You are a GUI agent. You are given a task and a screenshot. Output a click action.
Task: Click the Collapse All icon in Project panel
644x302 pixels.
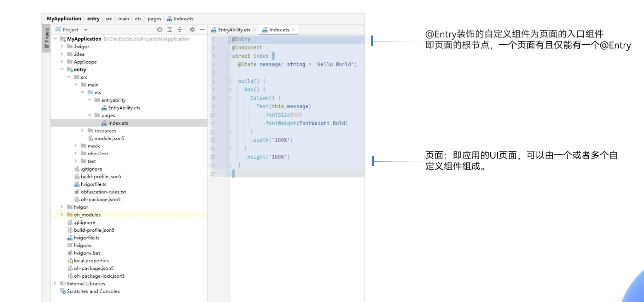pyautogui.click(x=180, y=29)
